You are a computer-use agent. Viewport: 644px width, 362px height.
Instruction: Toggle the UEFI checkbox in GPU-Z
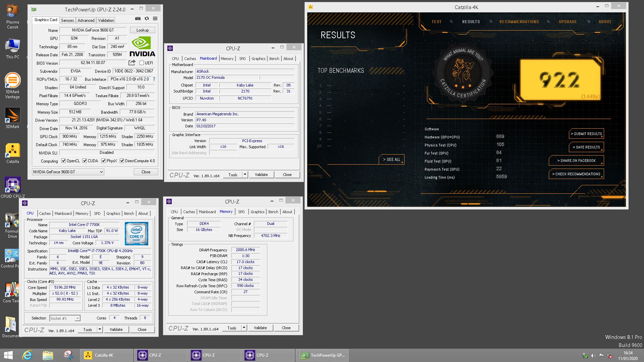point(142,63)
